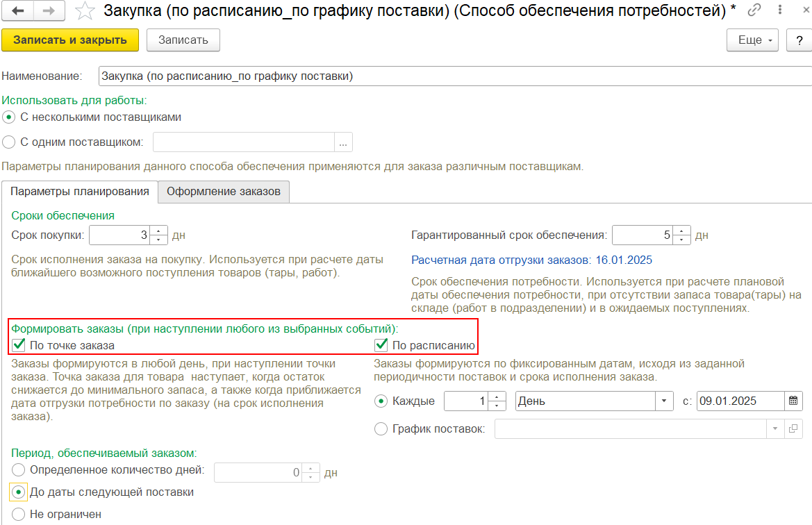Click the start date field 09.01.2025
The width and height of the screenshot is (812, 525).
click(x=740, y=401)
